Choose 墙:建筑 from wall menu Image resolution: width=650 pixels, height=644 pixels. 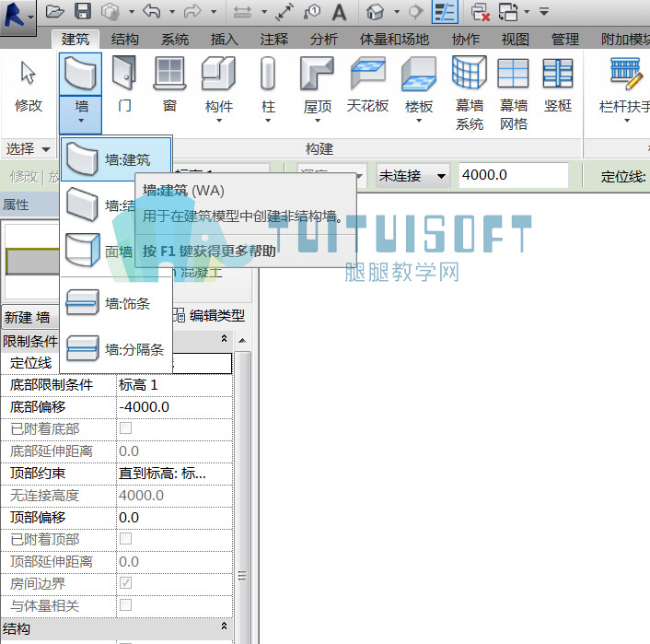[116, 159]
